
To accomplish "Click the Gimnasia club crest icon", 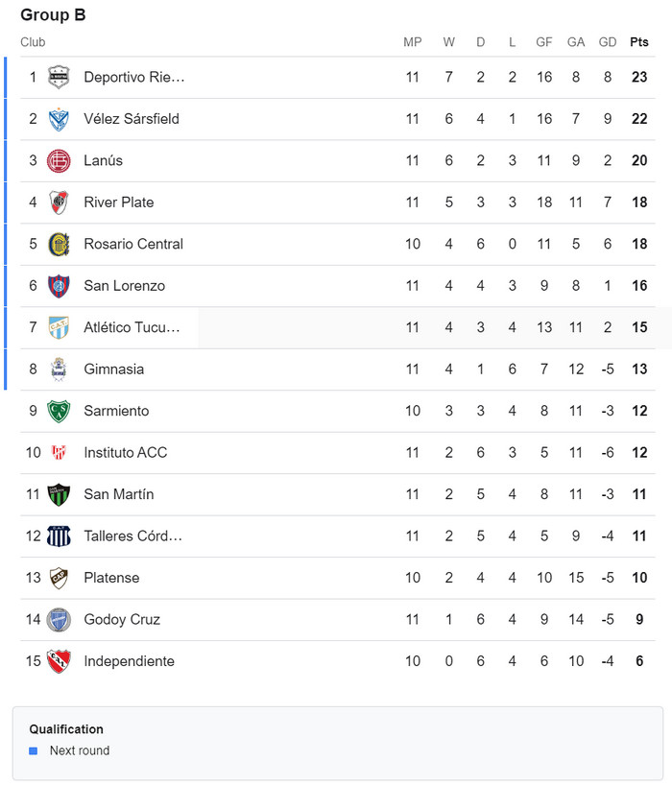I will [59, 369].
